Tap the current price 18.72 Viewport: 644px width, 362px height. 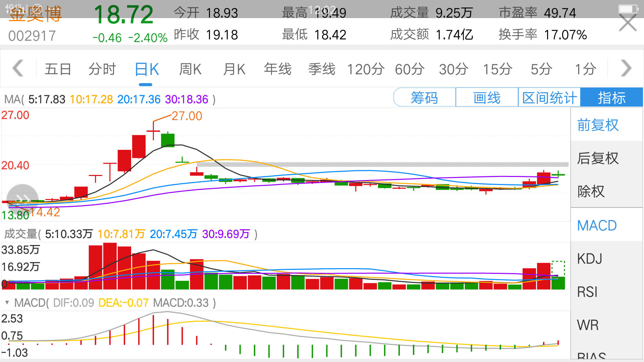123,15
